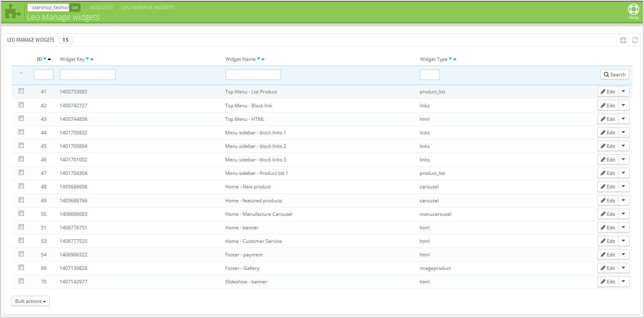Edit Top Menu - List Product widget
Viewport: 644px width, 318px height.
pyautogui.click(x=608, y=91)
